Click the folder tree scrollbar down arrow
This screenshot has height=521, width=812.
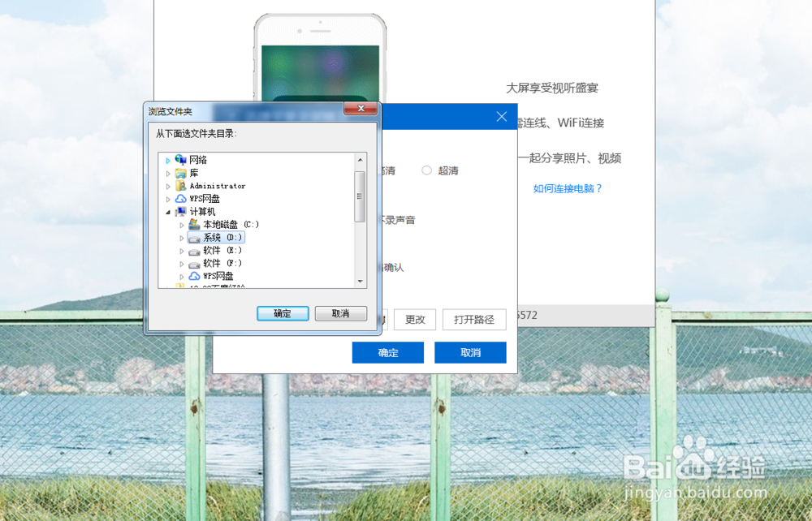(361, 282)
